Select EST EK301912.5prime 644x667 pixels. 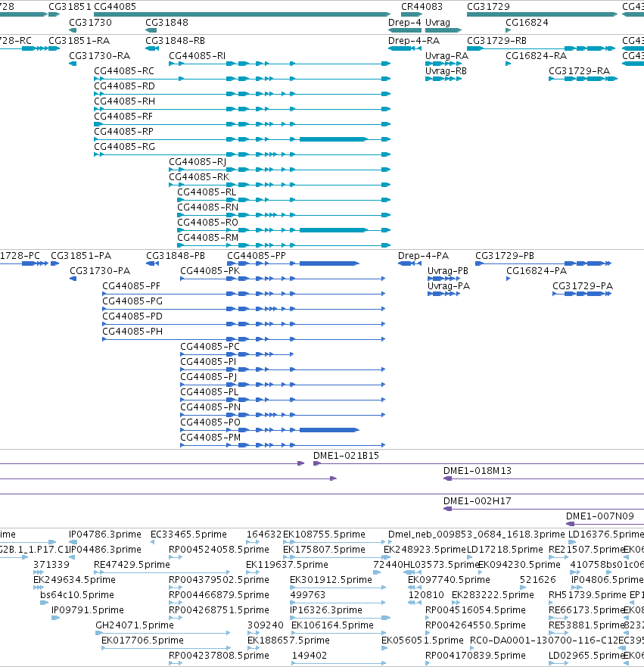point(338,588)
